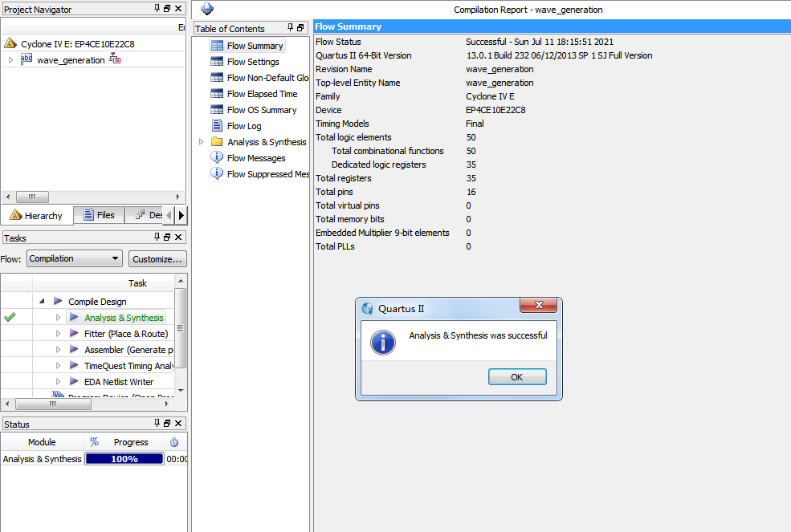Run Compile Design via its play icon

tap(58, 301)
